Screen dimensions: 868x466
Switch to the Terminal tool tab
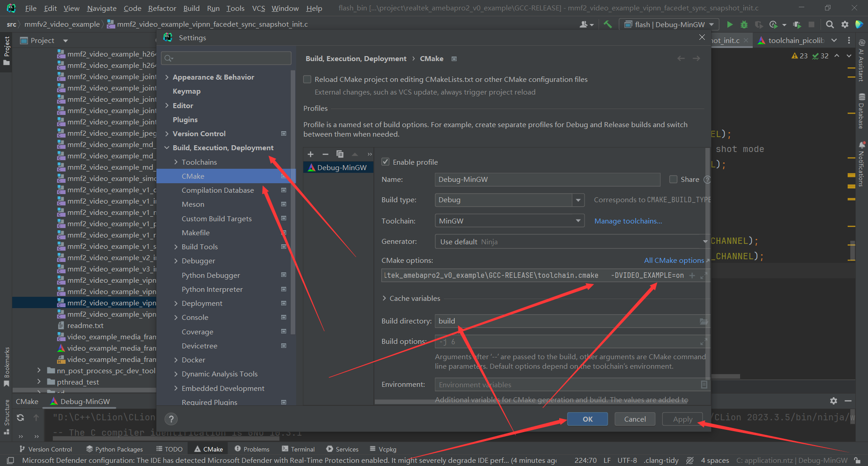298,449
